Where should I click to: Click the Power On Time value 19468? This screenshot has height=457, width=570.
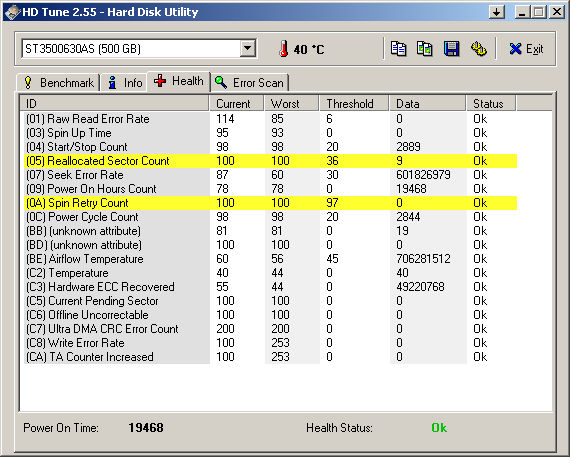click(x=146, y=428)
